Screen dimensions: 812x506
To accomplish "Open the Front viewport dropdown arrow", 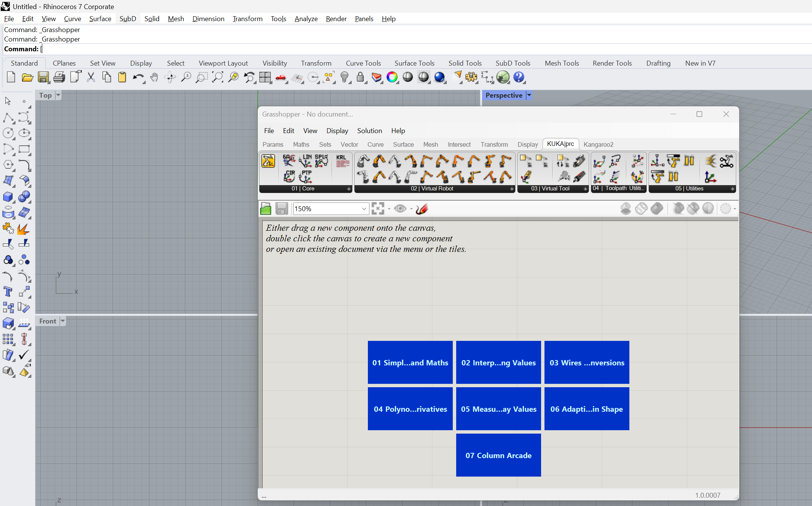I will click(63, 321).
